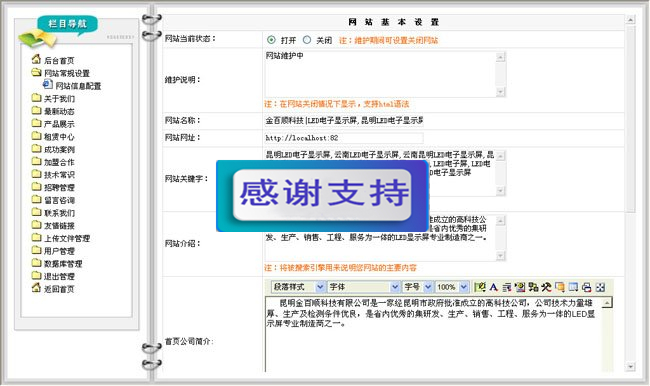Viewport: 650px width, 386px height.
Task: Select the 关闭 radio button
Action: click(x=307, y=40)
